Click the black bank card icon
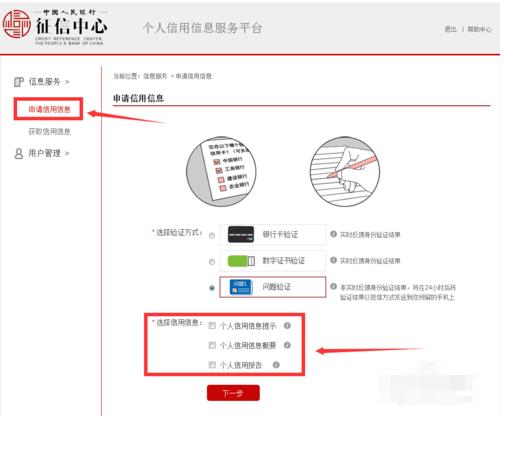The height and width of the screenshot is (461, 507). pos(241,234)
